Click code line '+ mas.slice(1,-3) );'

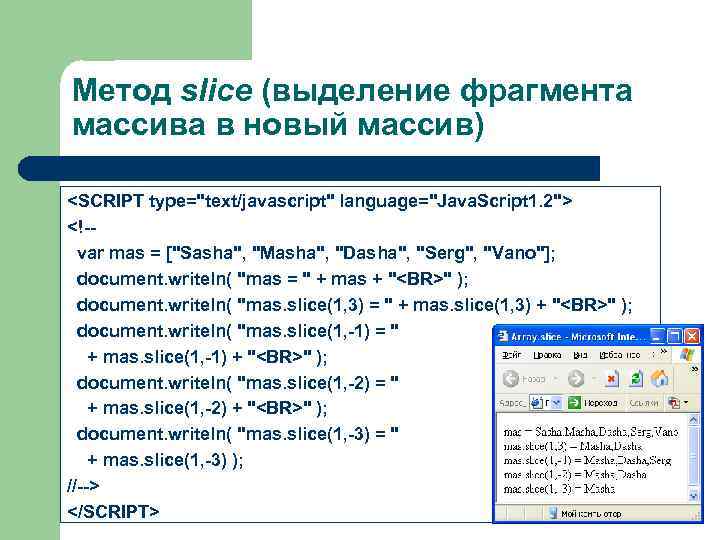[x=165, y=460]
